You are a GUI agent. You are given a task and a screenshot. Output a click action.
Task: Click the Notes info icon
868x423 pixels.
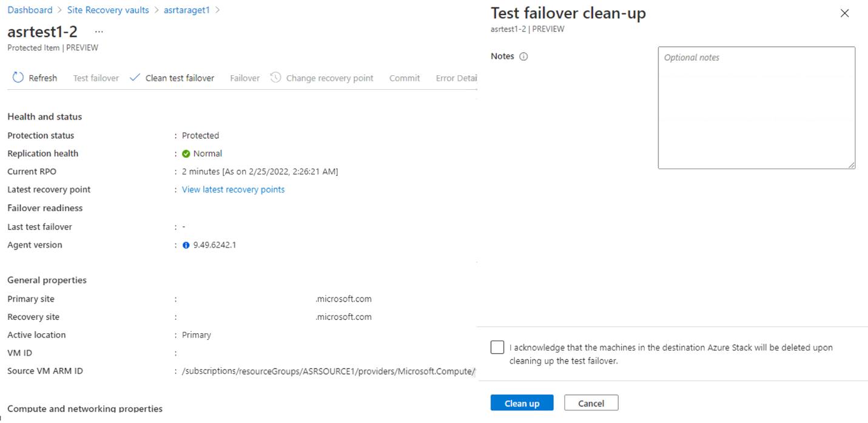524,56
